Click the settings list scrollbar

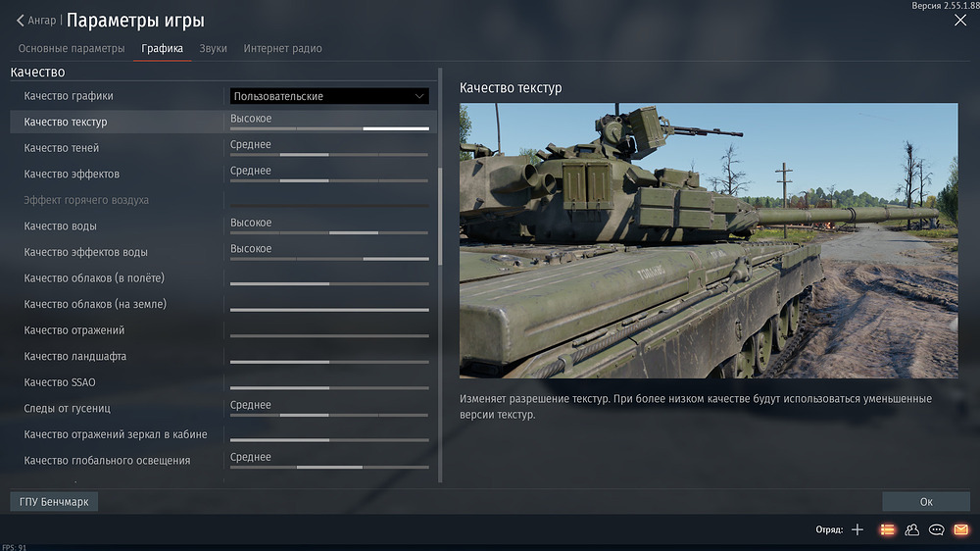tap(440, 217)
